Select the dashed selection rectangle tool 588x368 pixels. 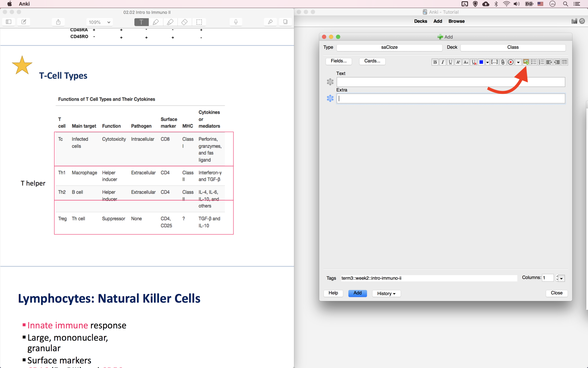(x=199, y=22)
